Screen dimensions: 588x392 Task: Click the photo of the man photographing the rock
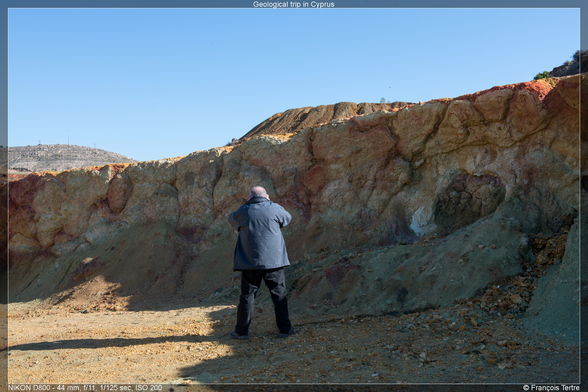294,196
